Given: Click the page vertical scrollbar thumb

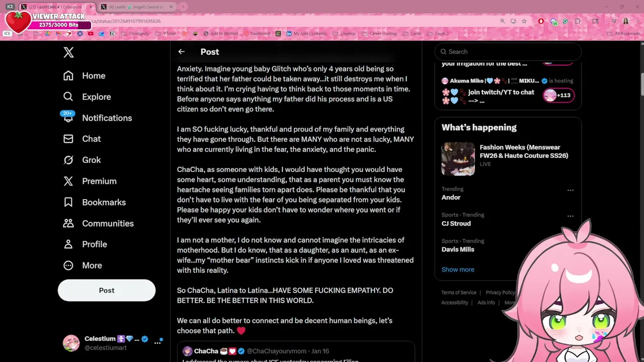Looking at the screenshot, I should pos(641,84).
